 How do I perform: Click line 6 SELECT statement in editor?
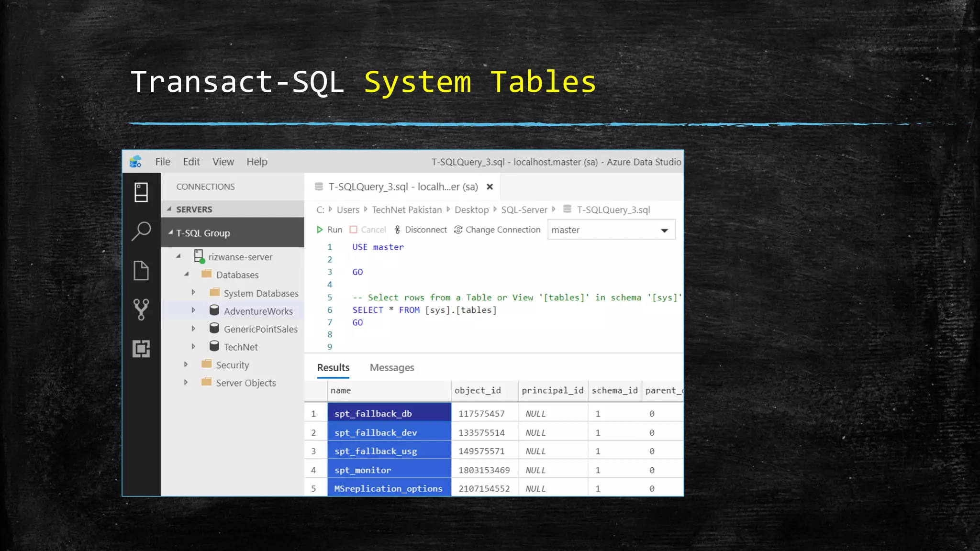pos(424,310)
